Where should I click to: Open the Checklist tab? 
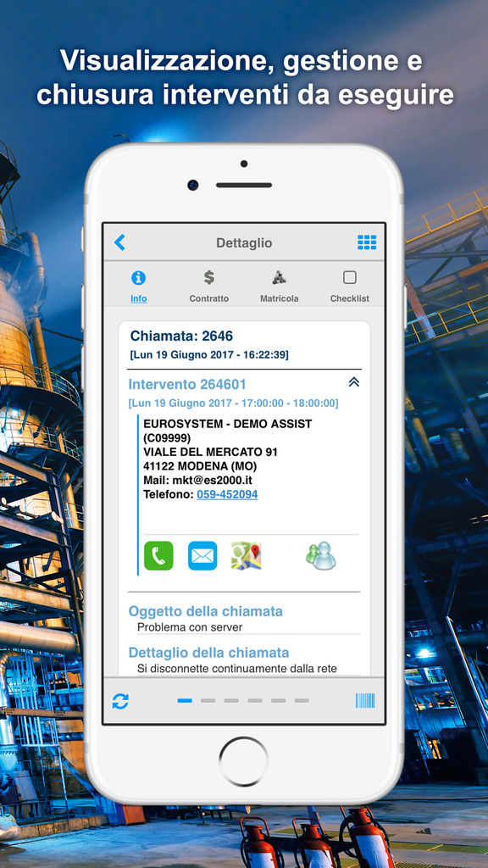[350, 287]
